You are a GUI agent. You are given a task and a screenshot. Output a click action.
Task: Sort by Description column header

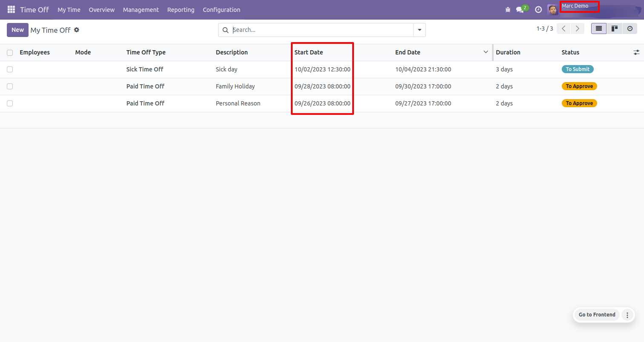point(232,52)
